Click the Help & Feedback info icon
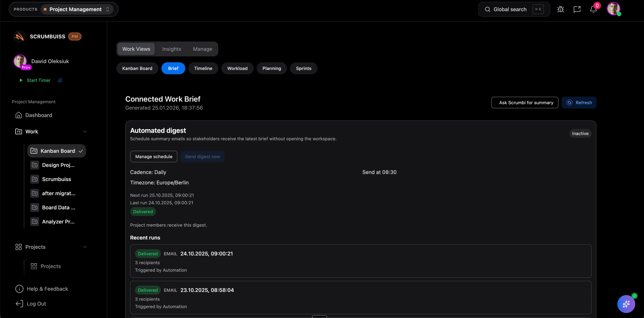 pos(19,289)
